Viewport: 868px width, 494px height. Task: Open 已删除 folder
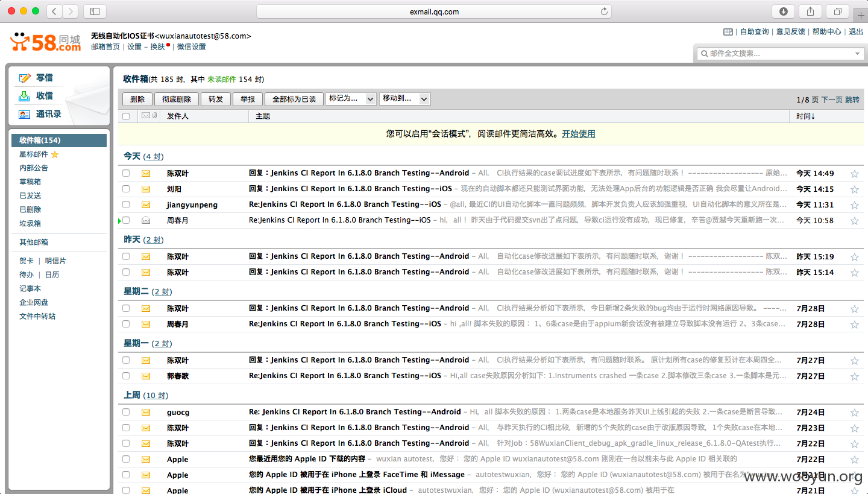[x=30, y=209]
